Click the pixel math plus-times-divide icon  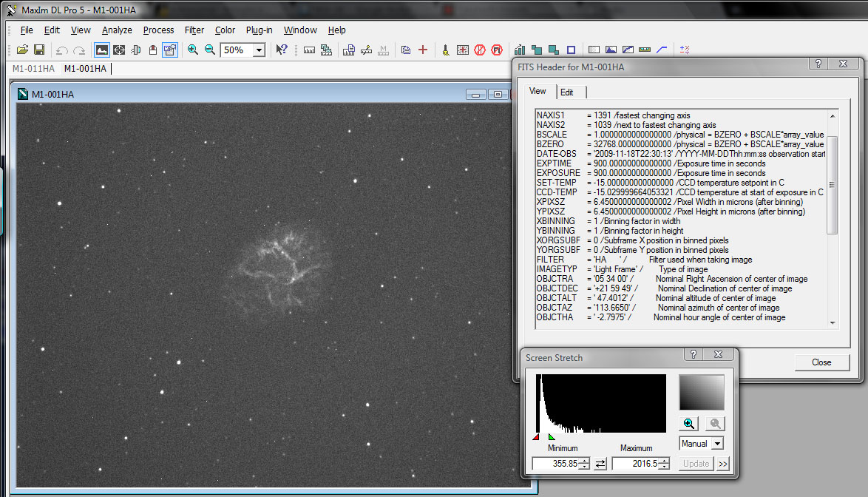click(685, 50)
